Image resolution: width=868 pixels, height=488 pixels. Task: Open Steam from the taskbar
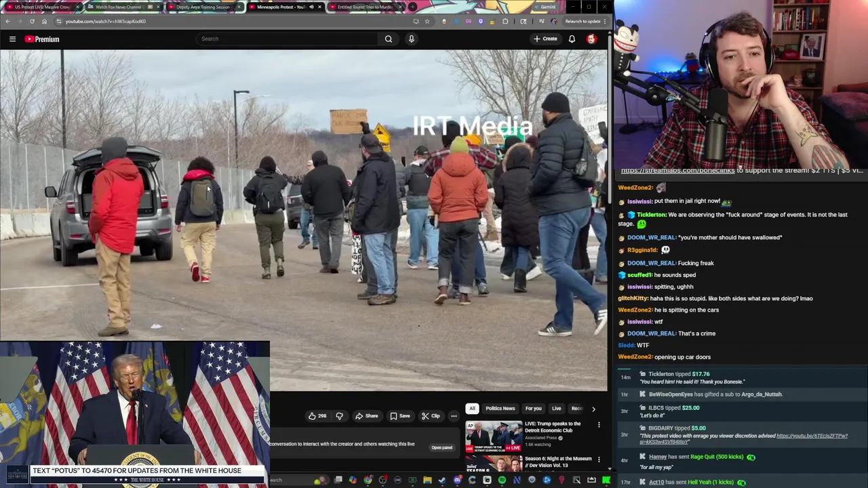442,480
